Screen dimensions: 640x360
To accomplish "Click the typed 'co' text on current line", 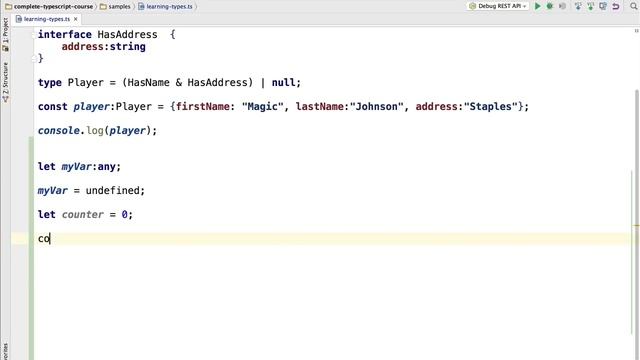I will (44, 239).
